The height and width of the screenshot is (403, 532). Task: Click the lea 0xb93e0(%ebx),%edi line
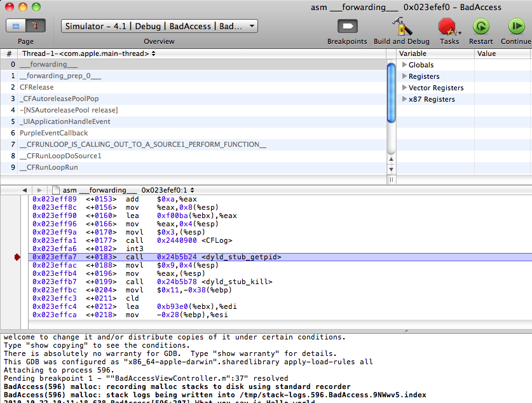(x=280, y=306)
